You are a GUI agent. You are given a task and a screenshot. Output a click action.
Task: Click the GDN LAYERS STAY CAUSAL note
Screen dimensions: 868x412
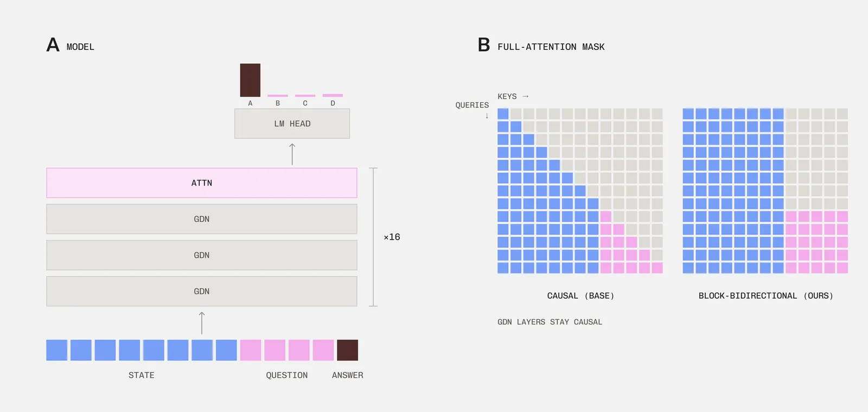point(550,322)
